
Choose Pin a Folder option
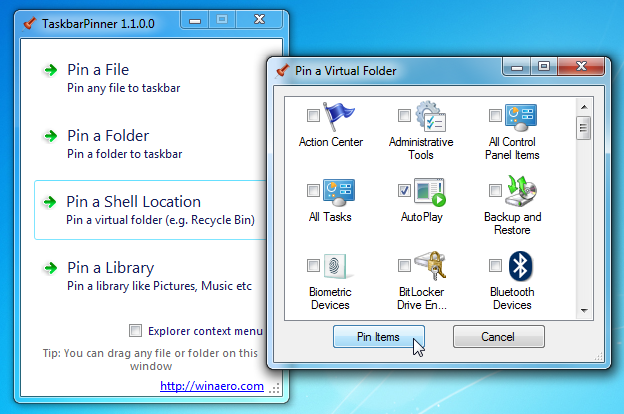coord(150,145)
